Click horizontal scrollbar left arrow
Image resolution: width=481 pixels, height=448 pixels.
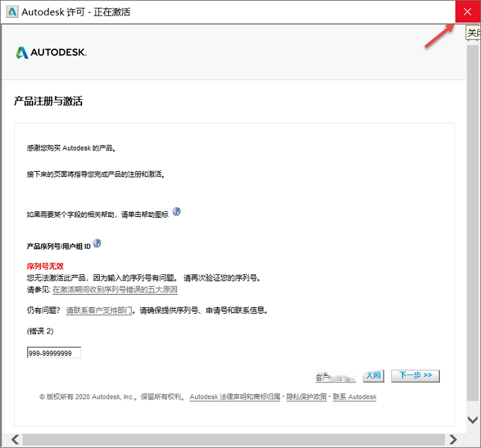pos(15,440)
